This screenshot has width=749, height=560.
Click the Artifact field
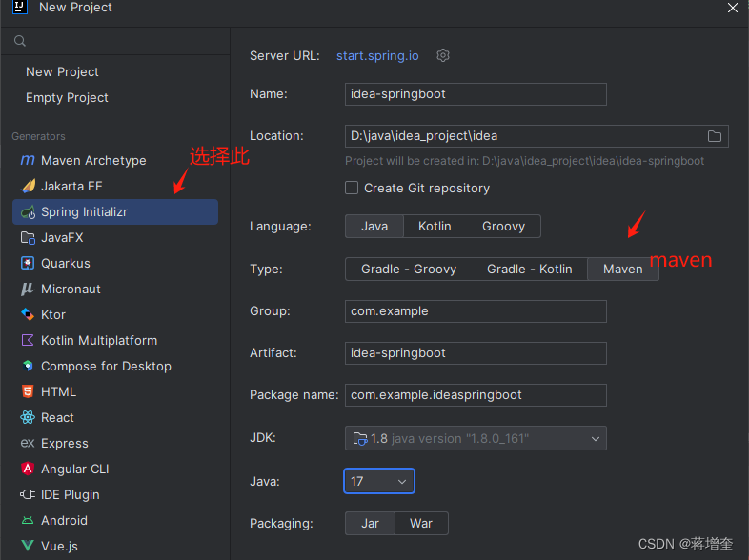point(476,353)
